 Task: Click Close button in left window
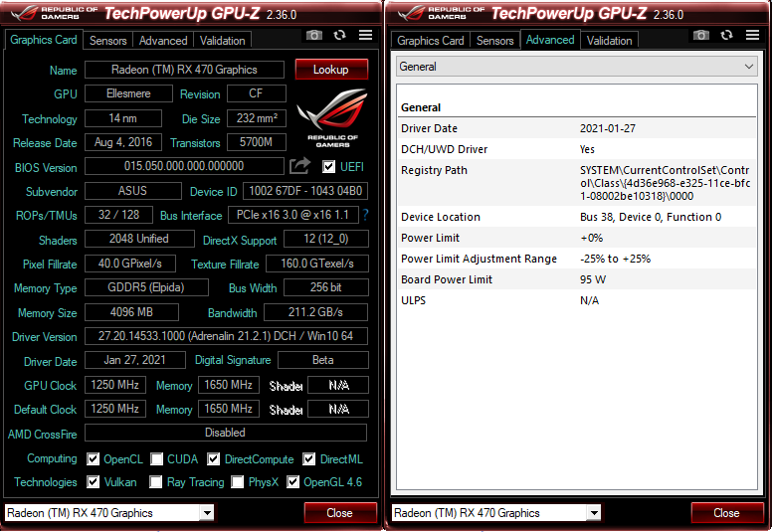click(340, 513)
